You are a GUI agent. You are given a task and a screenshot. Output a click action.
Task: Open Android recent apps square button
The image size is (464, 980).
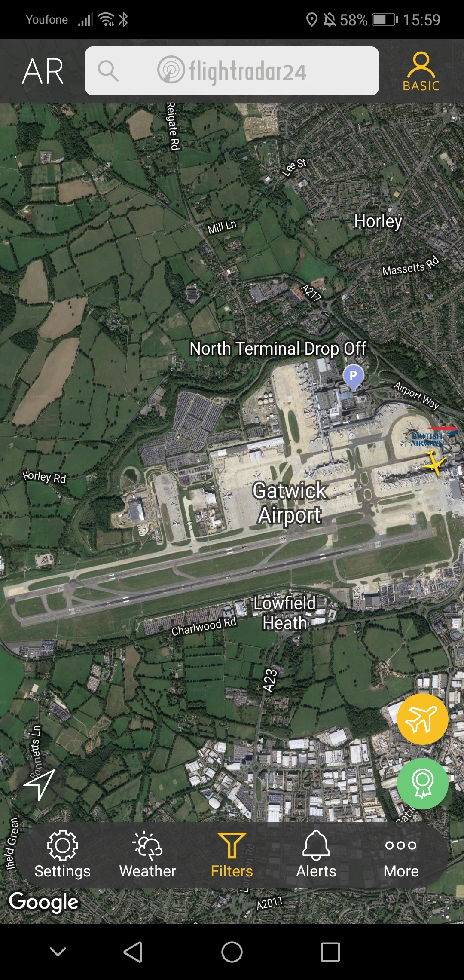pos(330,952)
